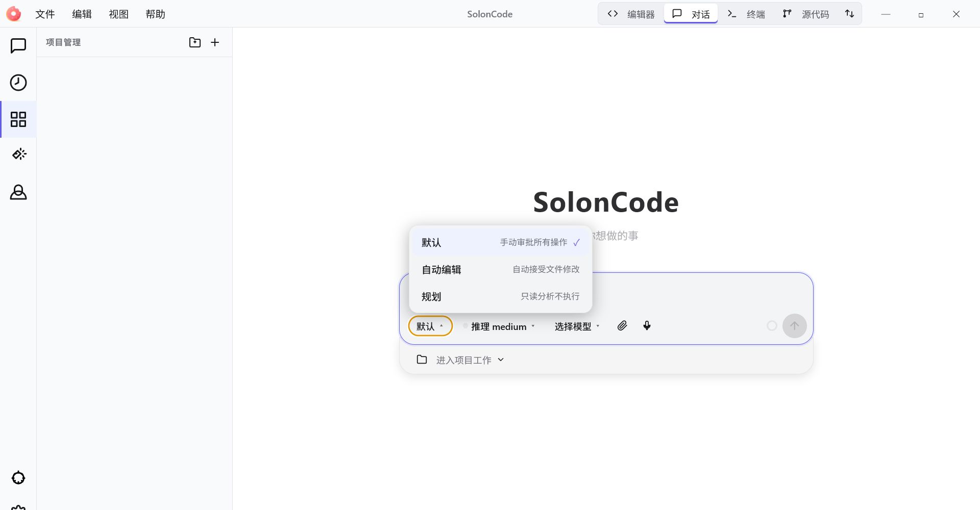Viewport: 980px width, 510px height.
Task: Select the project grid icon in the sidebar
Action: click(x=18, y=119)
